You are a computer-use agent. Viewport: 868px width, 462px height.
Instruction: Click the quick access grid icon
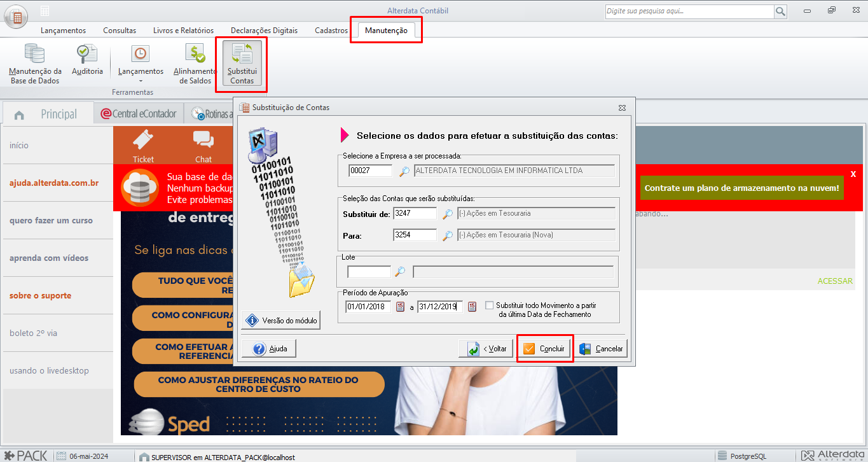45,11
